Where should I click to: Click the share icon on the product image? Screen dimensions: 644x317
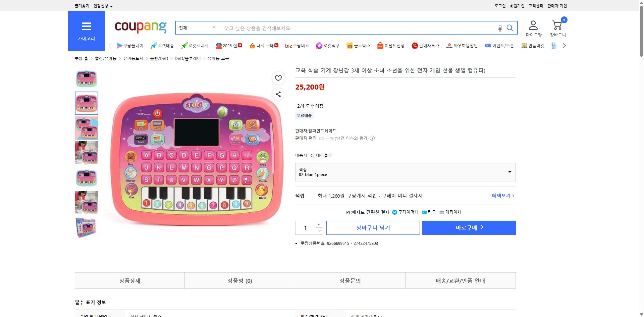[x=278, y=94]
